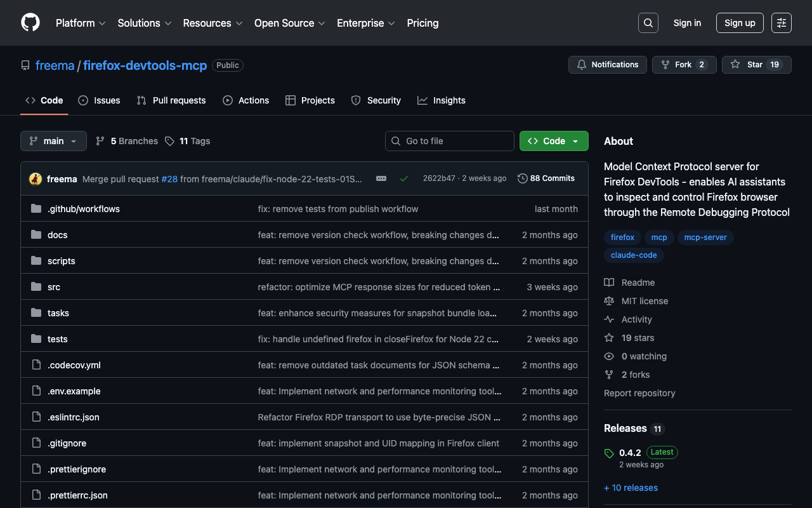Screen dimensions: 812x508
Task: Focus the Go to file field
Action: pos(450,141)
